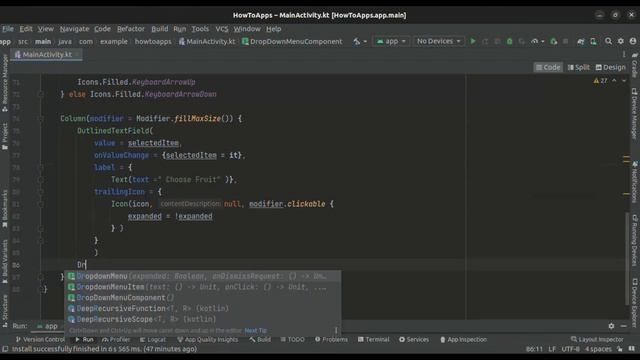Click the Apply Changes and Restart Activity icon
This screenshot has width=640, height=360.
(x=485, y=41)
